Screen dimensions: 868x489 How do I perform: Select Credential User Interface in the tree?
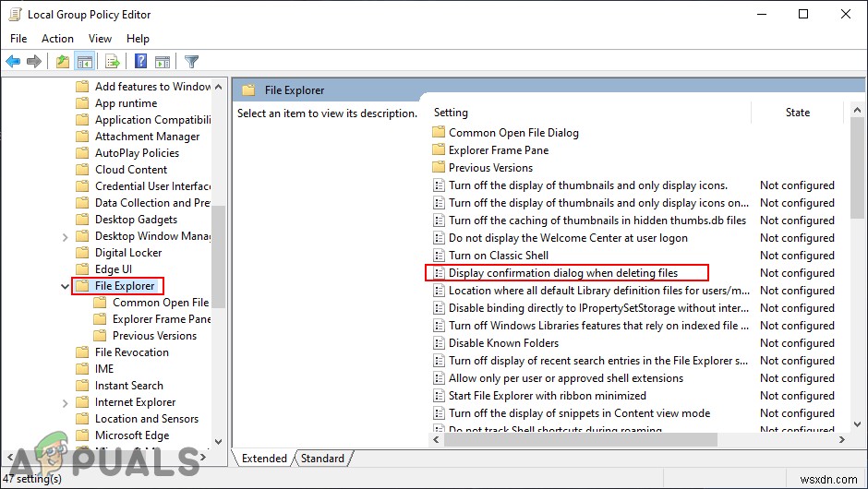click(x=152, y=186)
